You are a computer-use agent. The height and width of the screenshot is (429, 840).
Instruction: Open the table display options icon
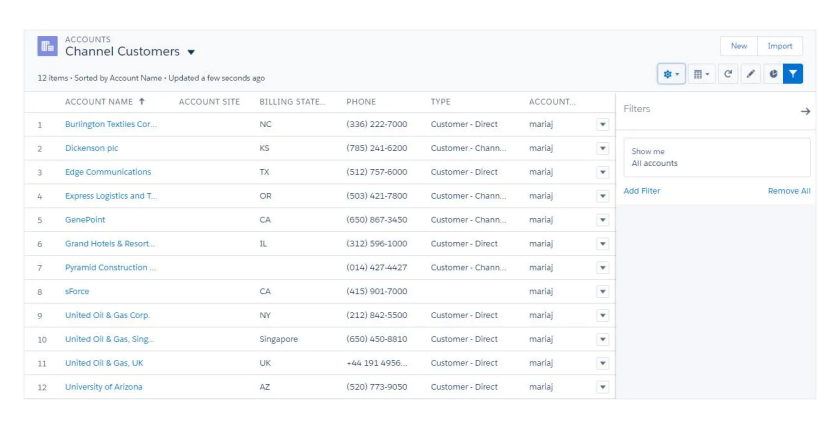(x=701, y=74)
